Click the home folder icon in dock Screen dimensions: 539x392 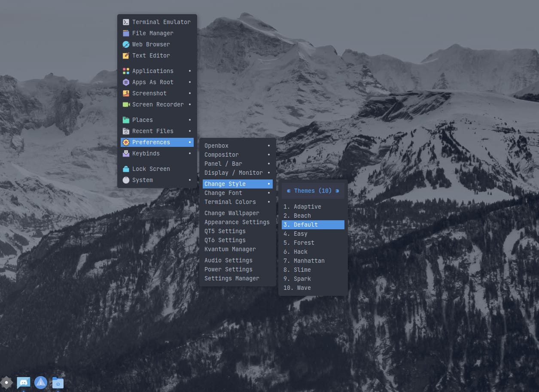tap(58, 382)
